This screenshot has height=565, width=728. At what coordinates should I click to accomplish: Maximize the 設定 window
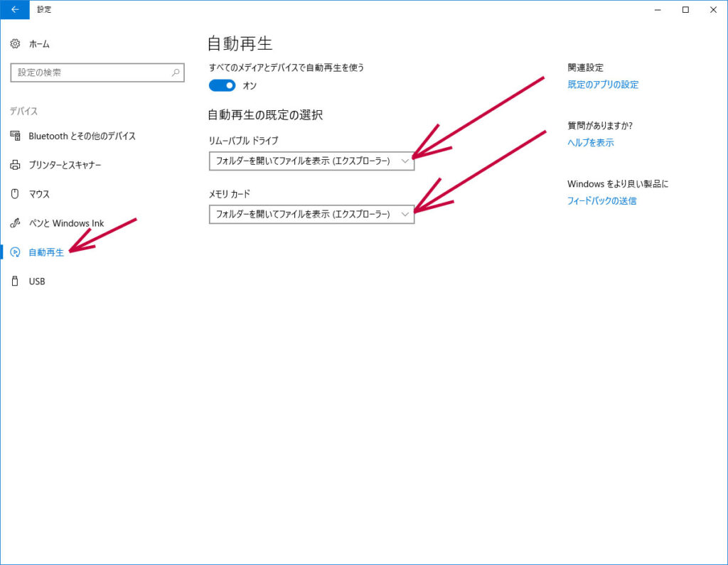pos(685,9)
